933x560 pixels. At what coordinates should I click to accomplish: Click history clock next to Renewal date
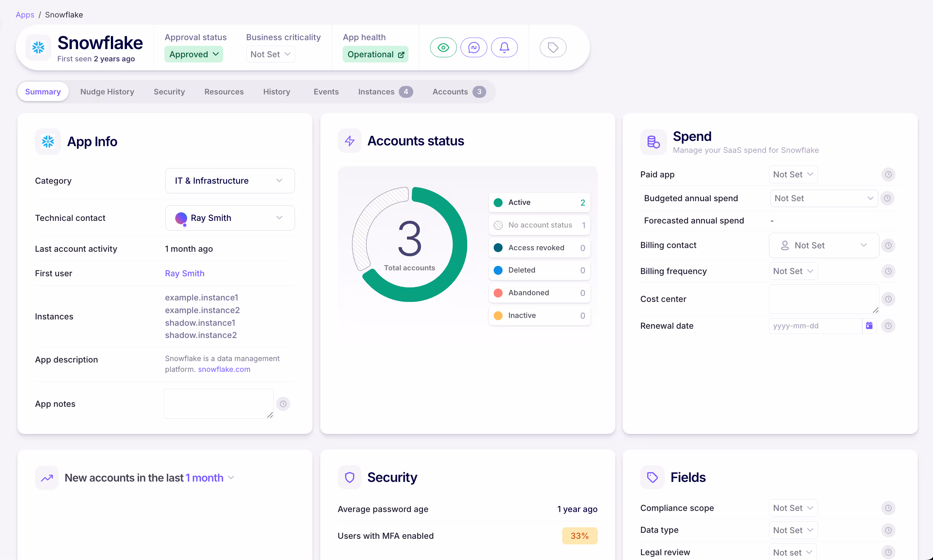pos(888,326)
